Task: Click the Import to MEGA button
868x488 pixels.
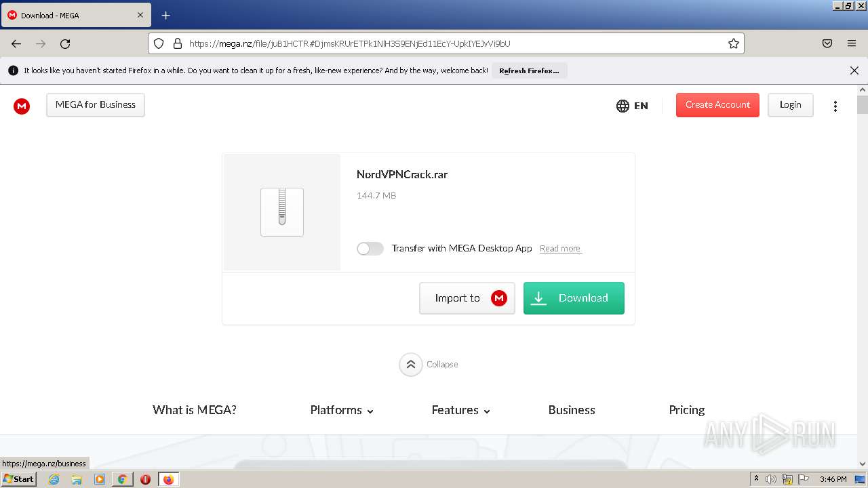Action: 467,298
